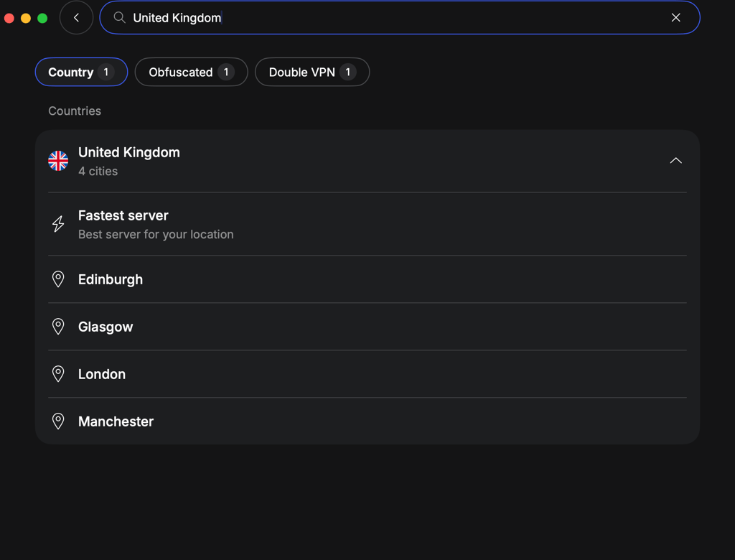The image size is (735, 560).
Task: Collapse the United Kingdom cities list
Action: coord(675,161)
